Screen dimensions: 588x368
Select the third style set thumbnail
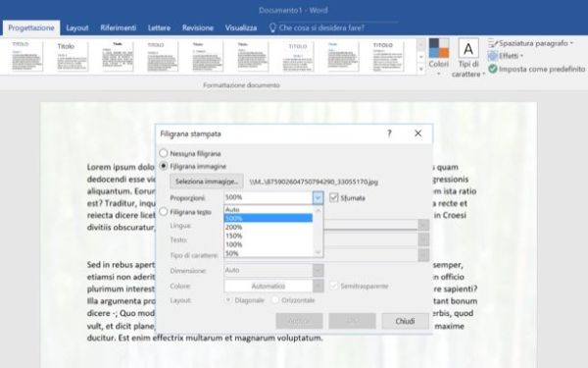118,56
